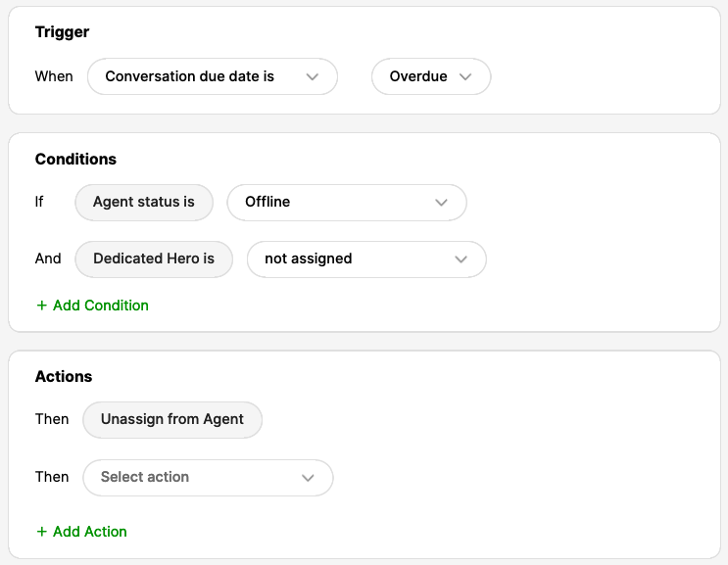This screenshot has height=565, width=728.
Task: Open the Offline agent status dropdown
Action: (x=347, y=203)
